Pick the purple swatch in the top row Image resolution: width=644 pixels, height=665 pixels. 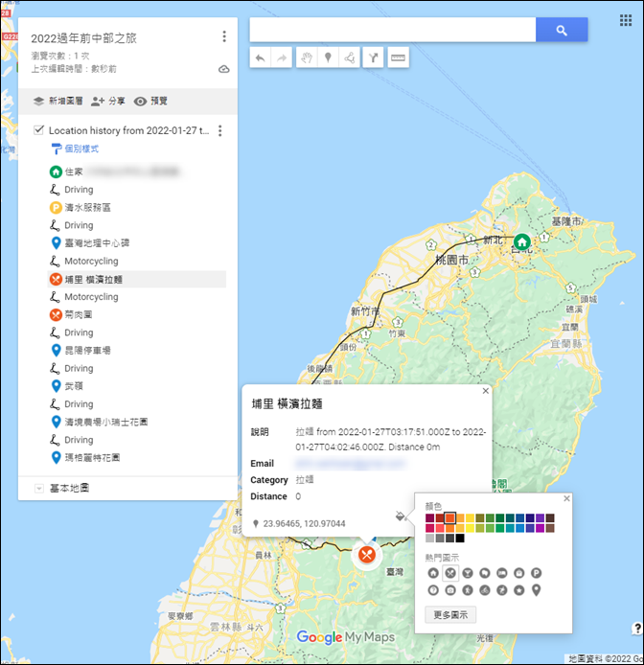coord(540,517)
